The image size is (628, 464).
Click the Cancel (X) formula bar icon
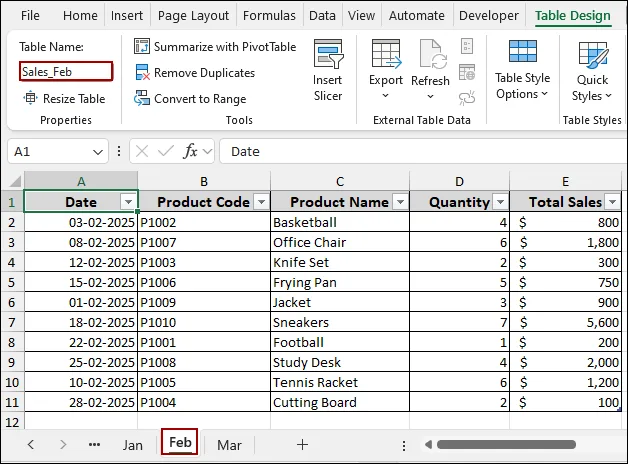(142, 152)
